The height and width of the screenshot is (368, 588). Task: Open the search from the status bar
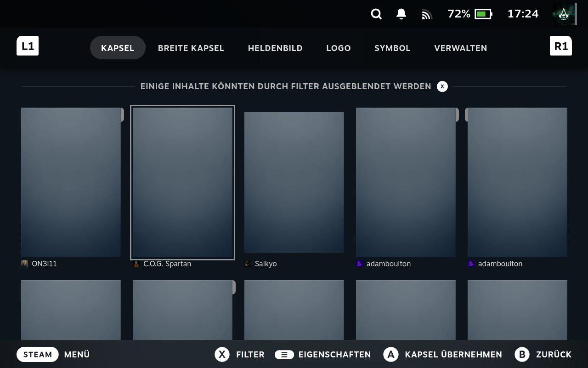click(376, 14)
